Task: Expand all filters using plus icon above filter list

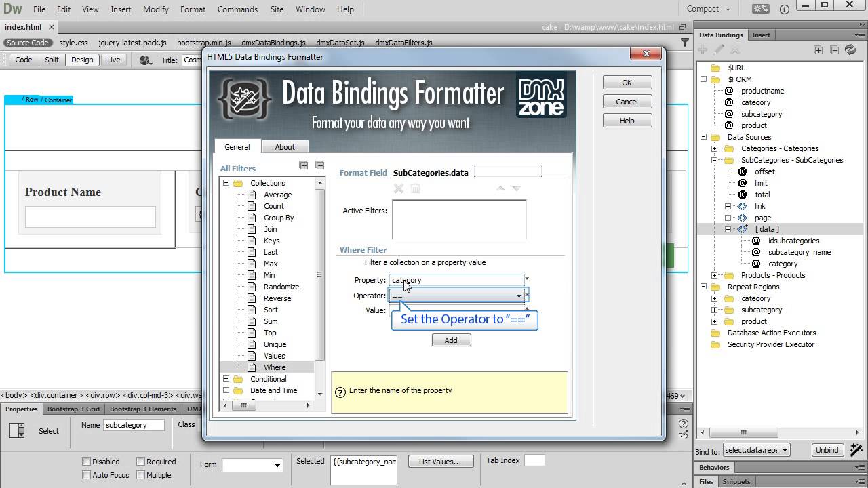Action: coord(304,165)
